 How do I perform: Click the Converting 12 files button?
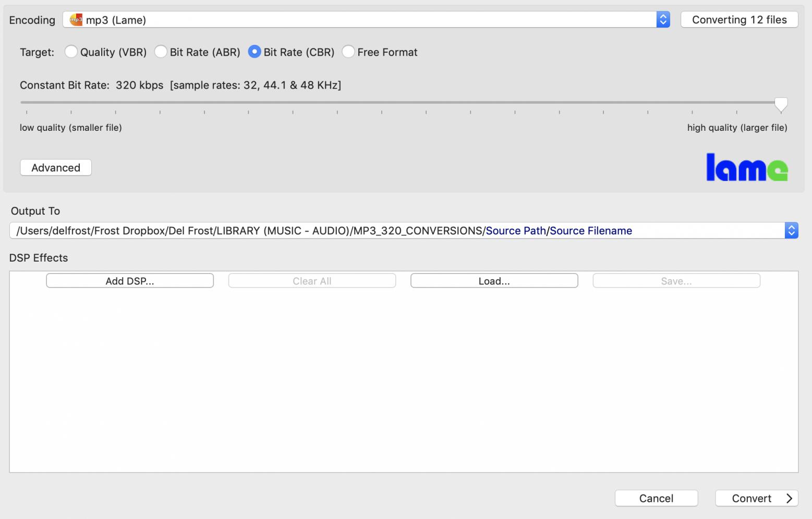[739, 20]
